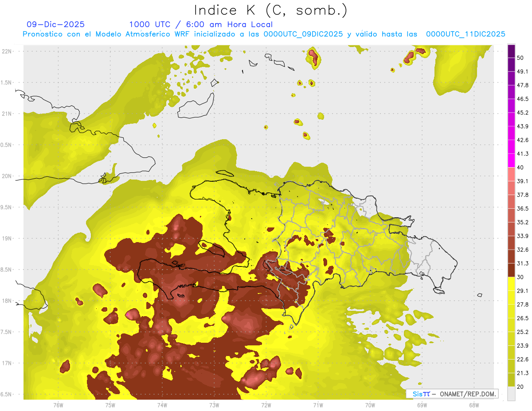532x411 pixels.
Task: Click the 37.8 legend value
Action: pyautogui.click(x=522, y=195)
